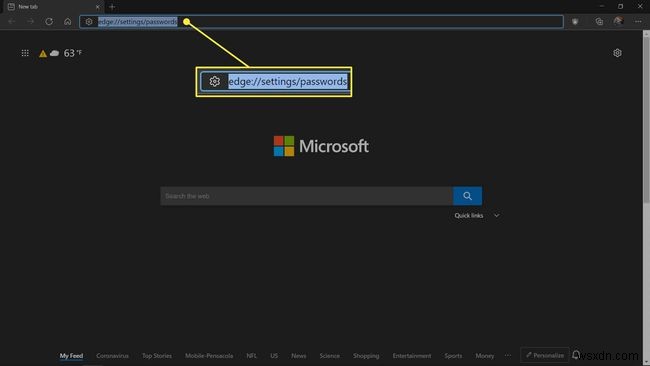Minimize the browser window
Image resolution: width=650 pixels, height=366 pixels.
click(601, 6)
